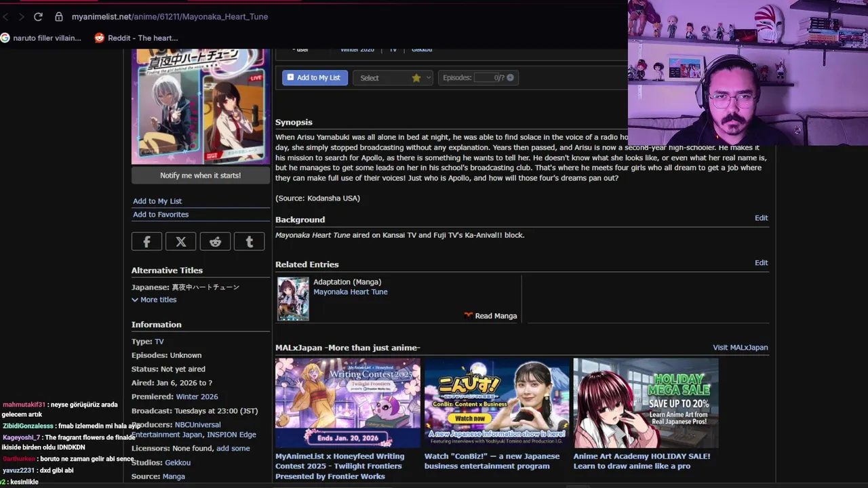Click 'Anime Art Academy HOLIDAY SALE!' headline
Screen dimensions: 868x488
pos(642,461)
